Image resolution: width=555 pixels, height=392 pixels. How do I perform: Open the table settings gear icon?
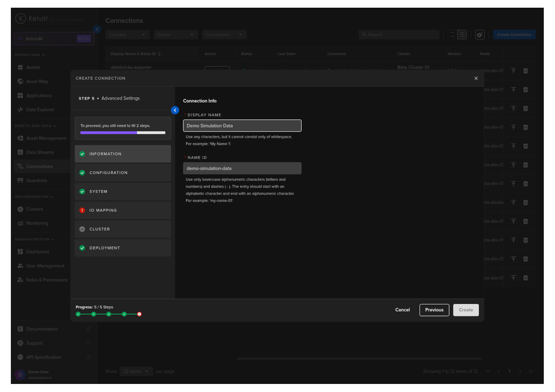[479, 35]
